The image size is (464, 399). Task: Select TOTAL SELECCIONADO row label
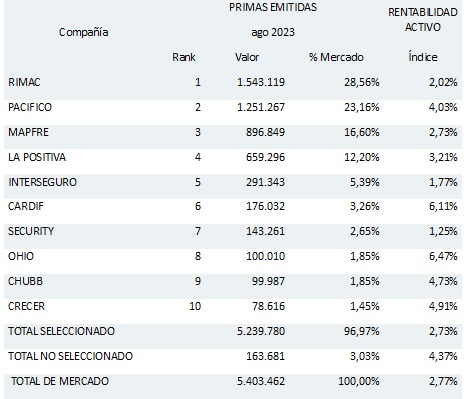pos(61,331)
